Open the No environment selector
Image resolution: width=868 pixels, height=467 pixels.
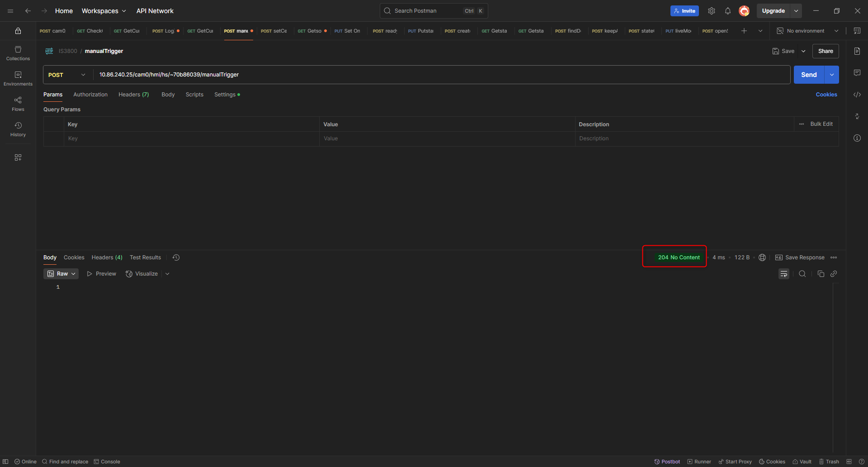(807, 31)
